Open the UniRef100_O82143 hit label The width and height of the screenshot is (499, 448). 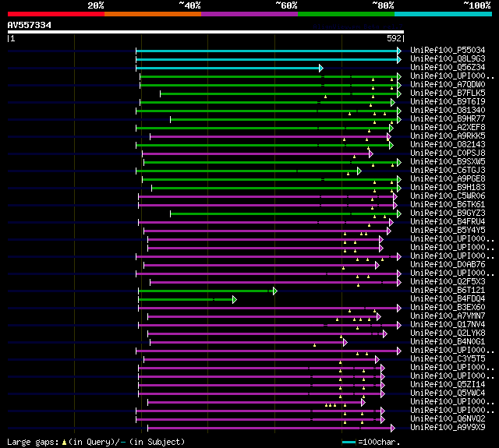click(448, 144)
